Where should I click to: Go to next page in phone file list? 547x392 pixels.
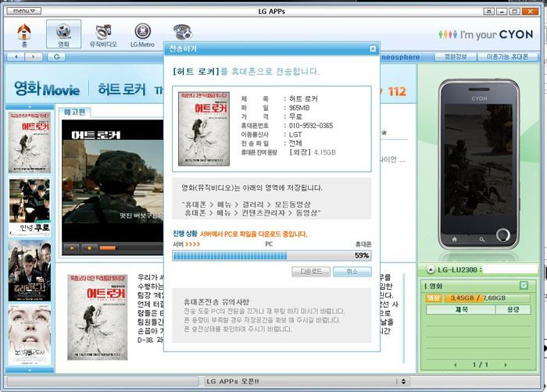(x=506, y=365)
